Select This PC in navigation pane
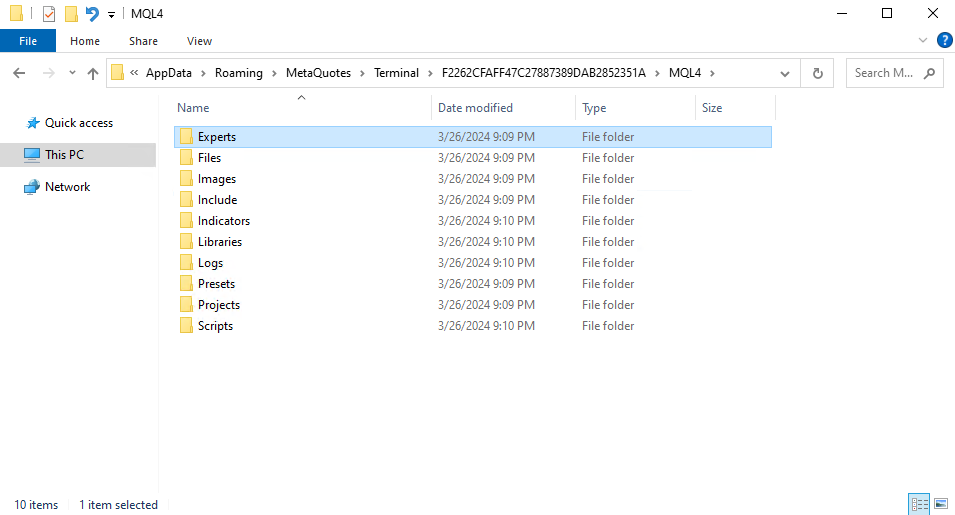Viewport: 955px width, 515px height. tap(64, 155)
